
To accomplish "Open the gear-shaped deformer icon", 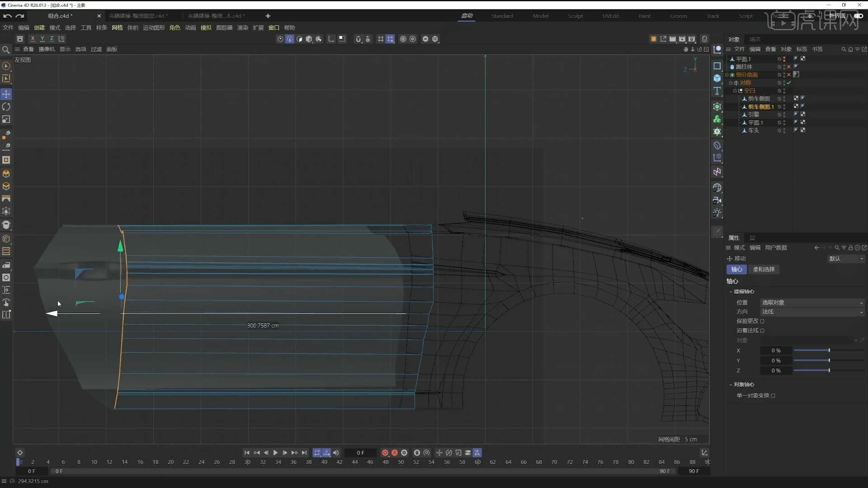I will tap(717, 131).
